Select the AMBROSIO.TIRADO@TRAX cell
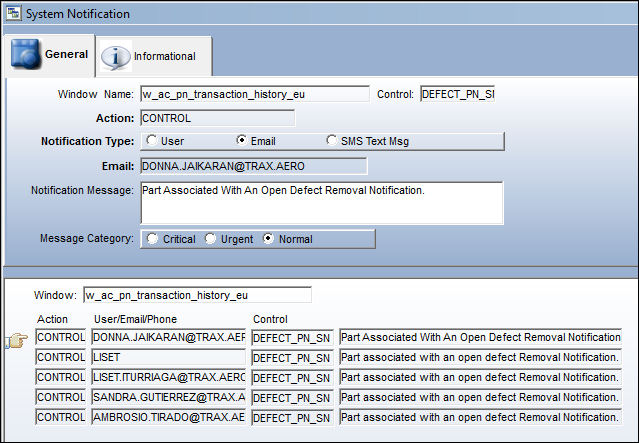 tap(169, 417)
